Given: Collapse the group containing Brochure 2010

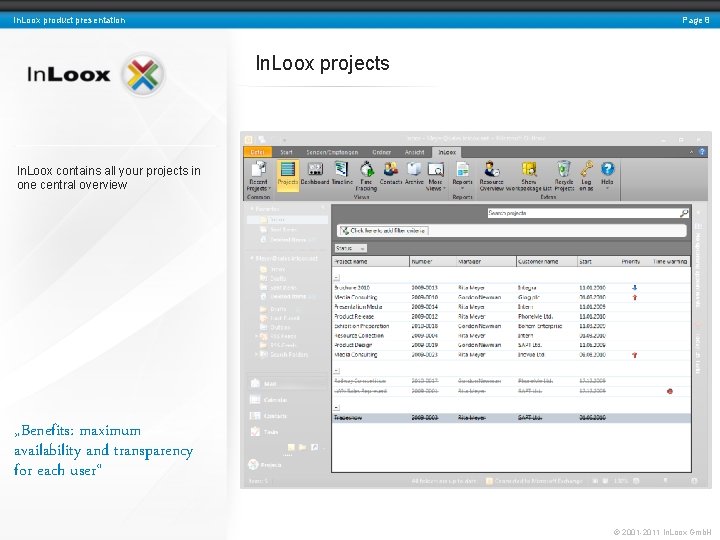Looking at the screenshot, I should pyautogui.click(x=337, y=277).
